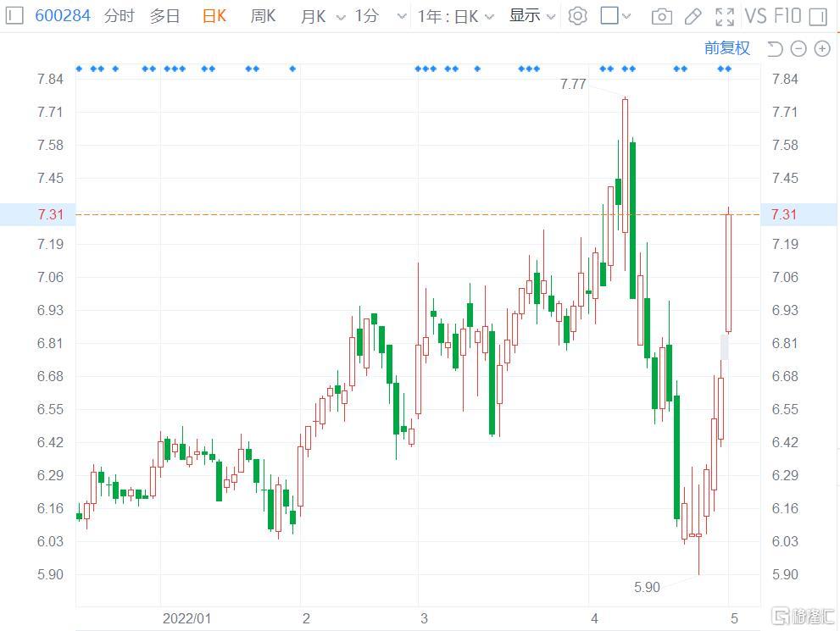Zoom out the chart with minus icon

coord(798,49)
